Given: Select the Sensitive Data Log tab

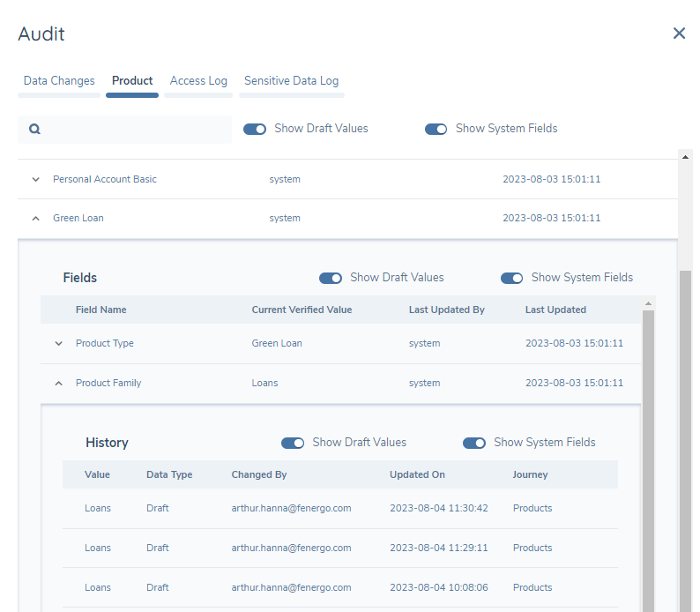Looking at the screenshot, I should 291,81.
